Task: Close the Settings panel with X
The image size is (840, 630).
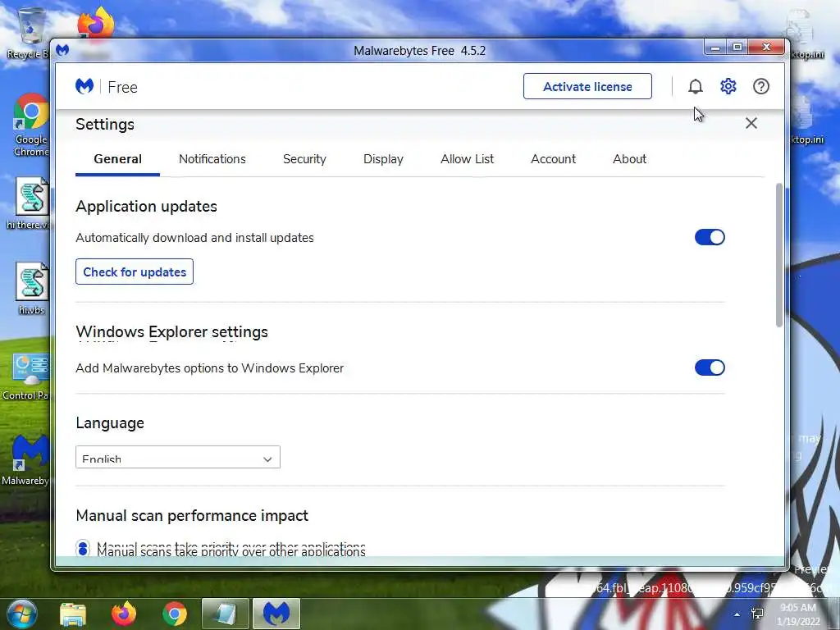Action: [751, 123]
